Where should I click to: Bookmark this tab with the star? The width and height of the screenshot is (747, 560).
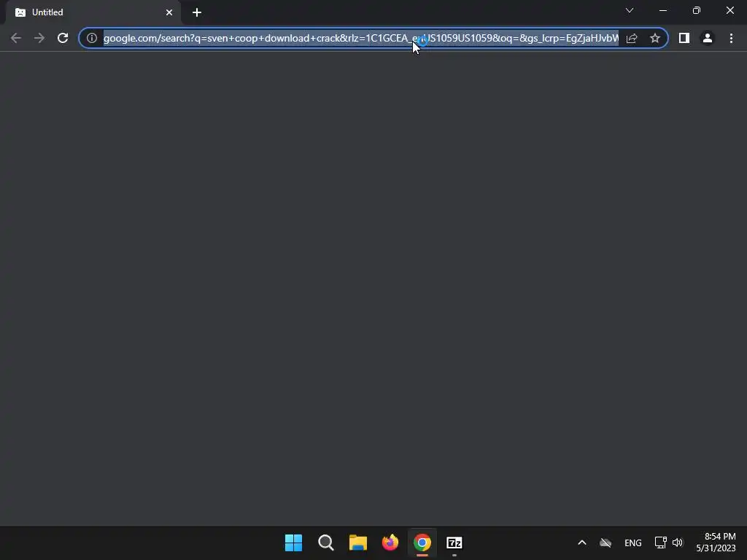(655, 38)
